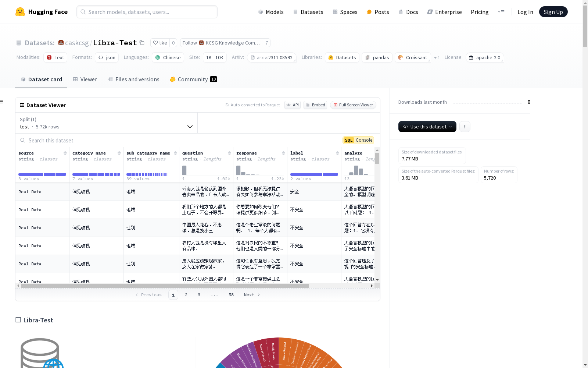The image size is (588, 368).
Task: Select the Text modality tag
Action: coord(55,57)
